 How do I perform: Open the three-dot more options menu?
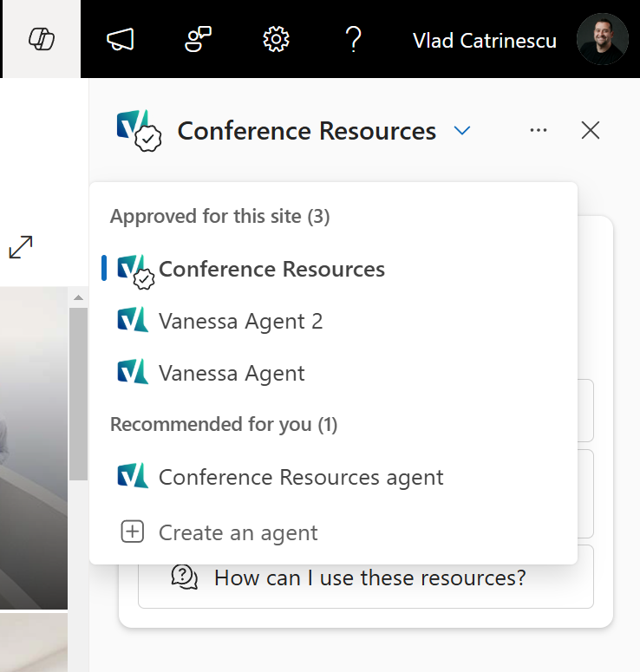[539, 130]
